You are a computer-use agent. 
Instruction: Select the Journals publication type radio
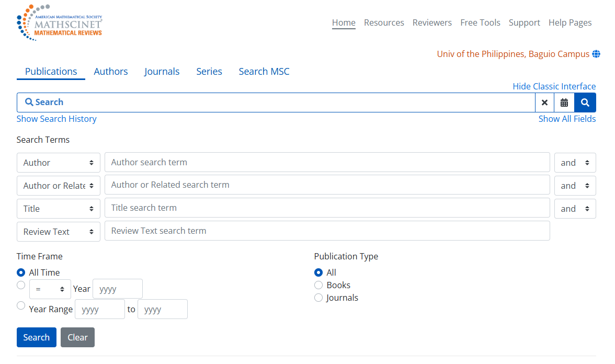(x=318, y=298)
